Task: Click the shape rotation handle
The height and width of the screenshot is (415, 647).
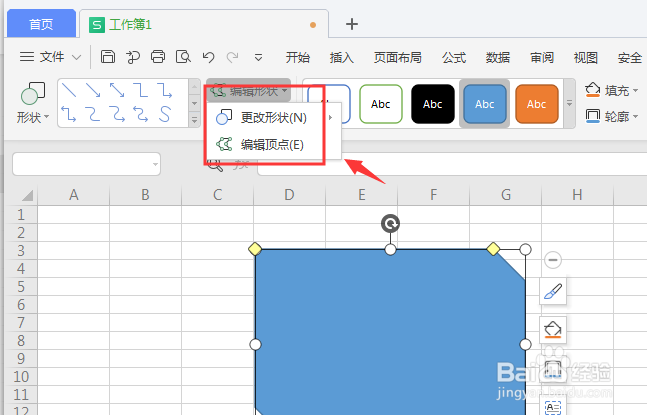Action: coord(390,224)
